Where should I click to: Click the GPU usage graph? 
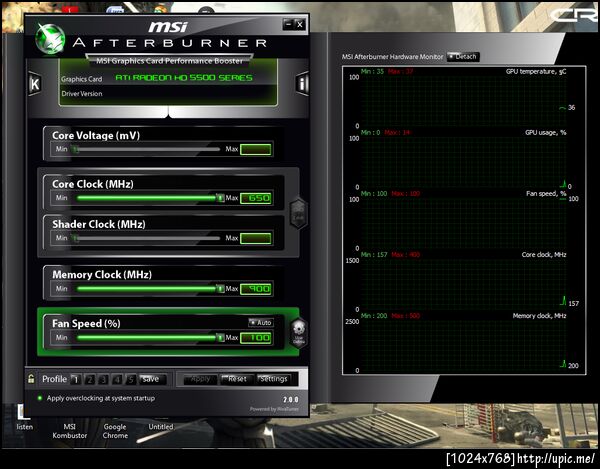(x=463, y=163)
